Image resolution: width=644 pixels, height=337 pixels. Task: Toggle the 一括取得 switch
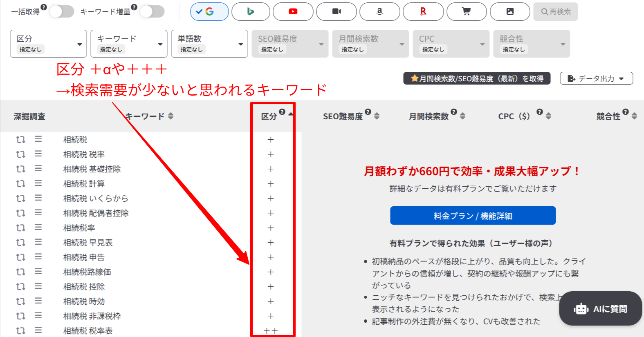point(62,11)
